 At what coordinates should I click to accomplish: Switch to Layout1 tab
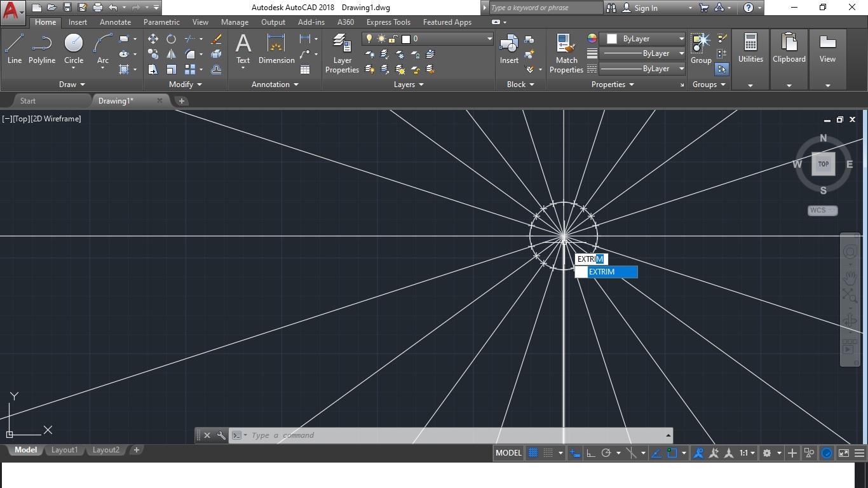[x=64, y=450]
